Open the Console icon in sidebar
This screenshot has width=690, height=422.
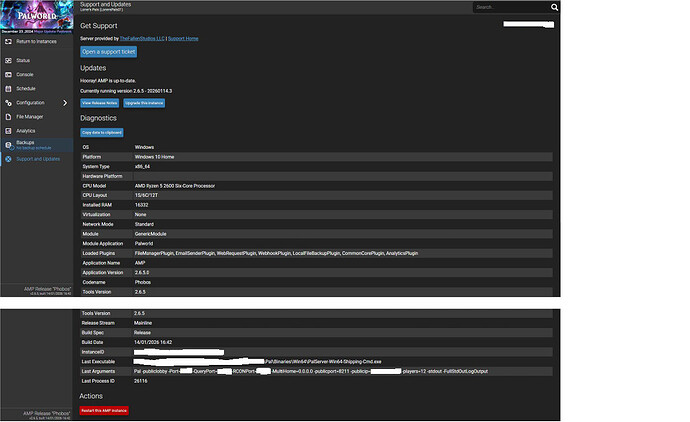click(x=8, y=74)
